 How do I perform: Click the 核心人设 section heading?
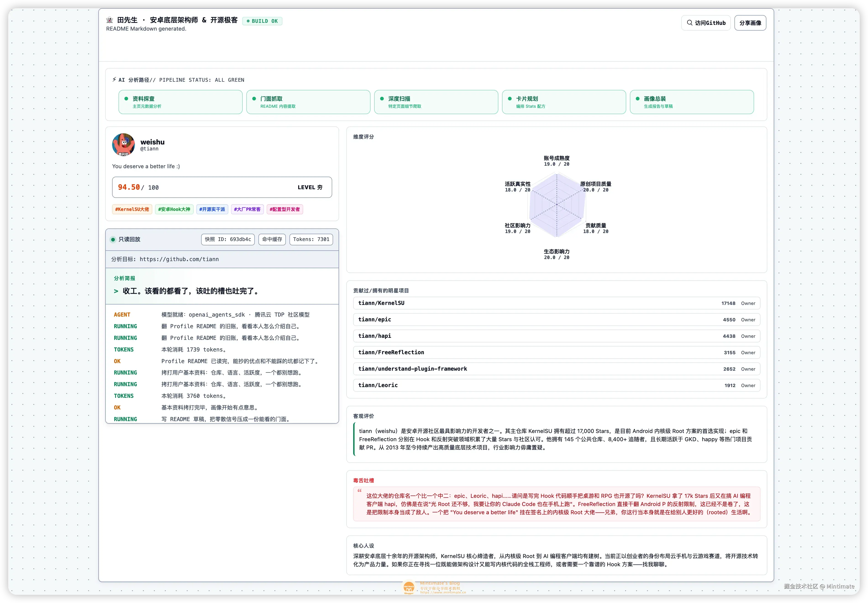[x=363, y=545]
